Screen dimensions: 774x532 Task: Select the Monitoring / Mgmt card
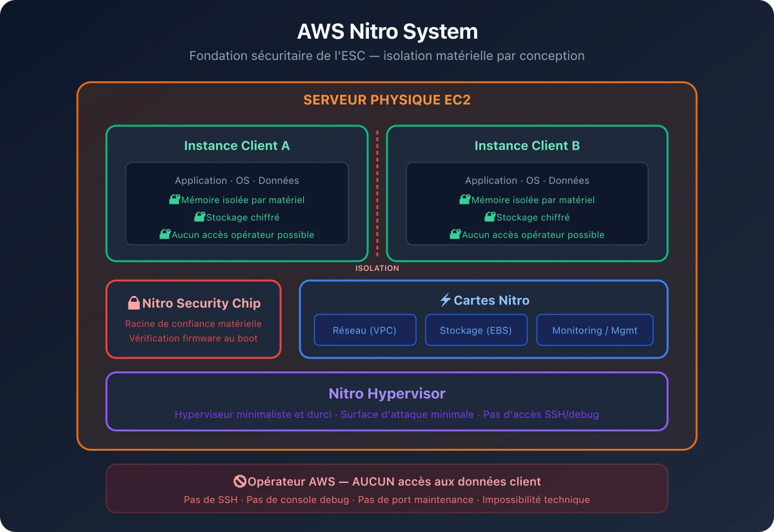click(595, 330)
